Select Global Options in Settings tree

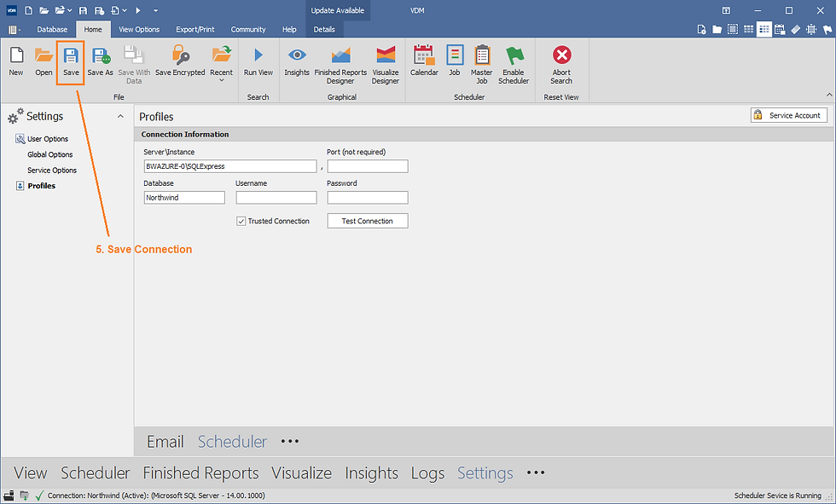click(x=50, y=154)
